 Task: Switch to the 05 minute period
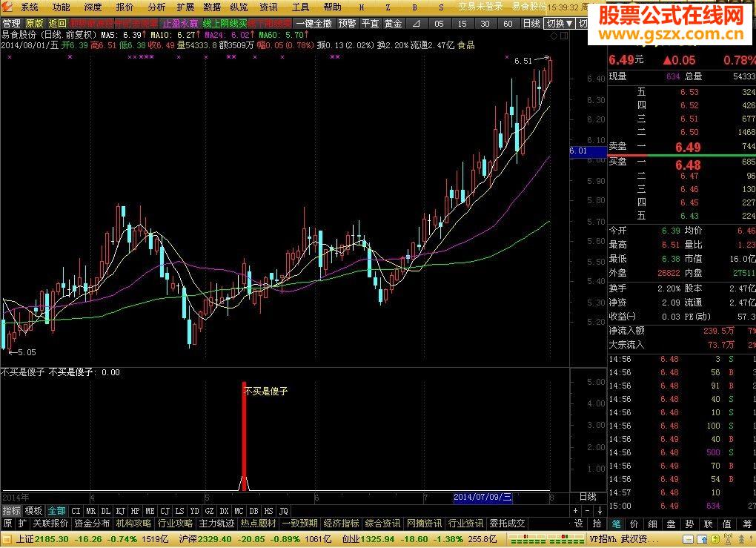(x=439, y=23)
